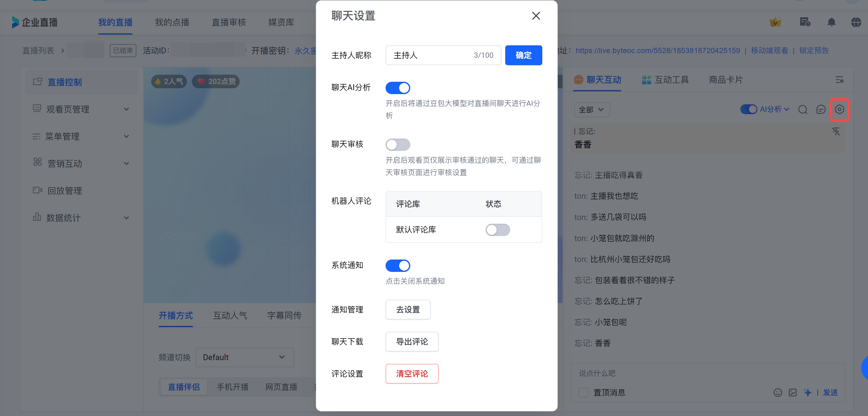The height and width of the screenshot is (416, 868).
Task: Open chat search magnifier icon
Action: (803, 110)
